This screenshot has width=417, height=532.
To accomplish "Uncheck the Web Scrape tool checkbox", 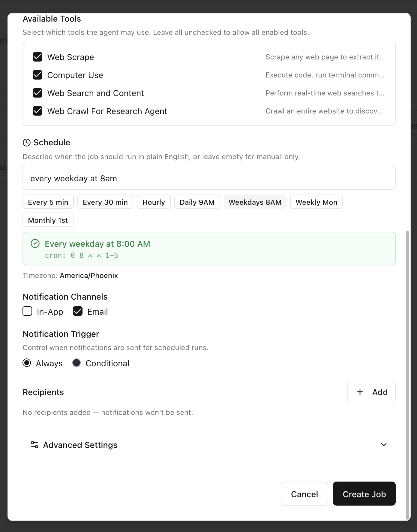I will click(37, 57).
